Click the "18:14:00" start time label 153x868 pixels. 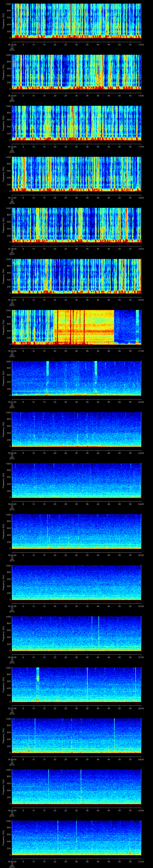[12, 44]
